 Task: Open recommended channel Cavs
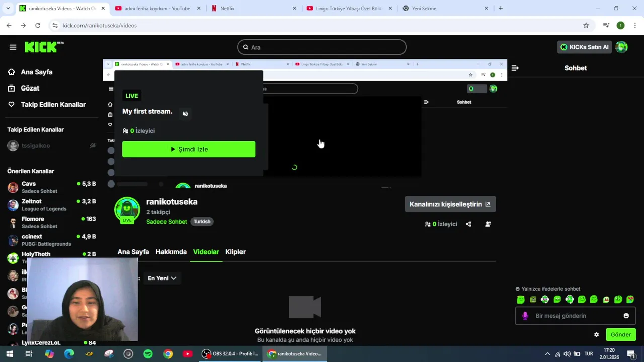tap(51, 187)
